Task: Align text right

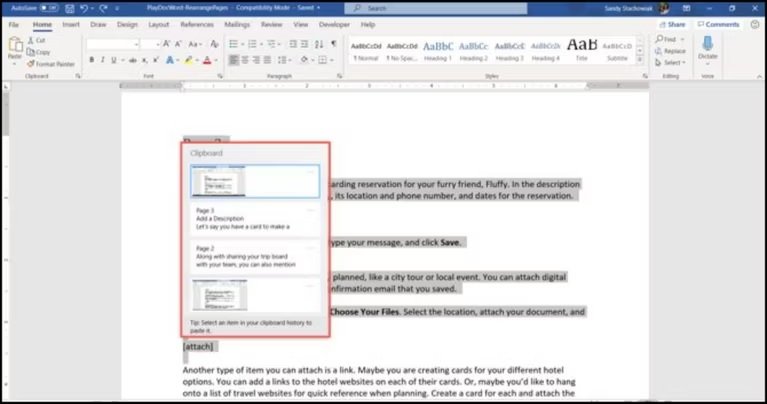Action: click(x=256, y=60)
